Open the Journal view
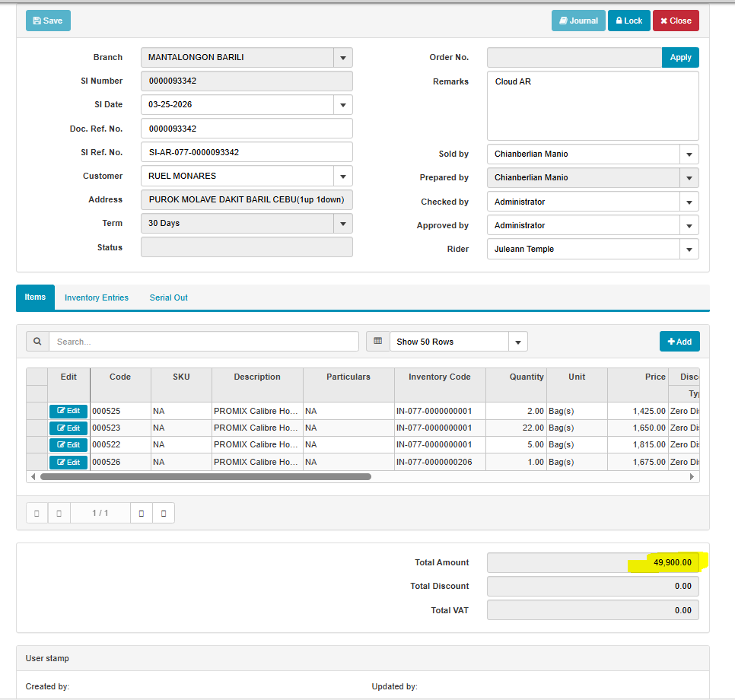735x700 pixels. tap(577, 21)
